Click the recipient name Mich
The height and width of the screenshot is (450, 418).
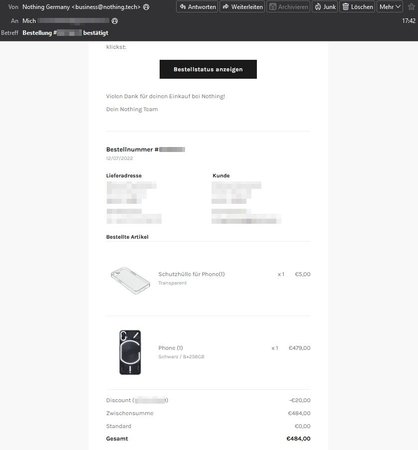coord(29,21)
